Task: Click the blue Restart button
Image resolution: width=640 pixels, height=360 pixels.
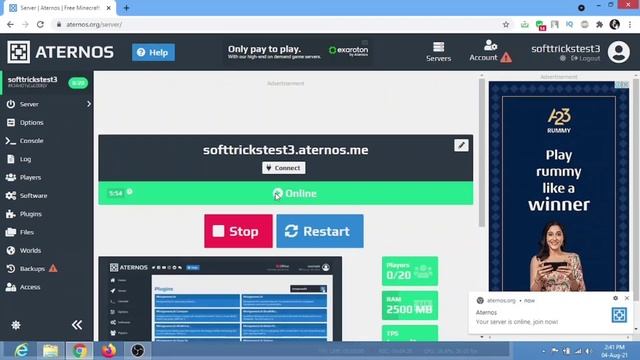Action: pos(320,231)
